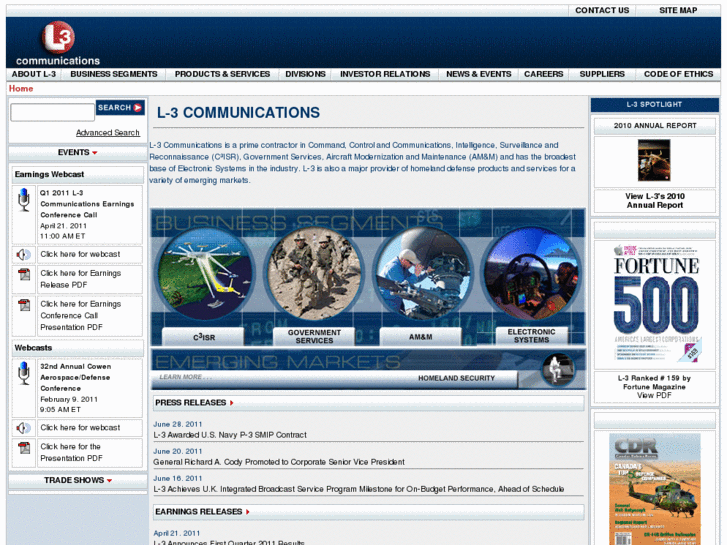Click the astronaut-style Homeland Security circle image
This screenshot has height=545, width=727.
click(558, 370)
